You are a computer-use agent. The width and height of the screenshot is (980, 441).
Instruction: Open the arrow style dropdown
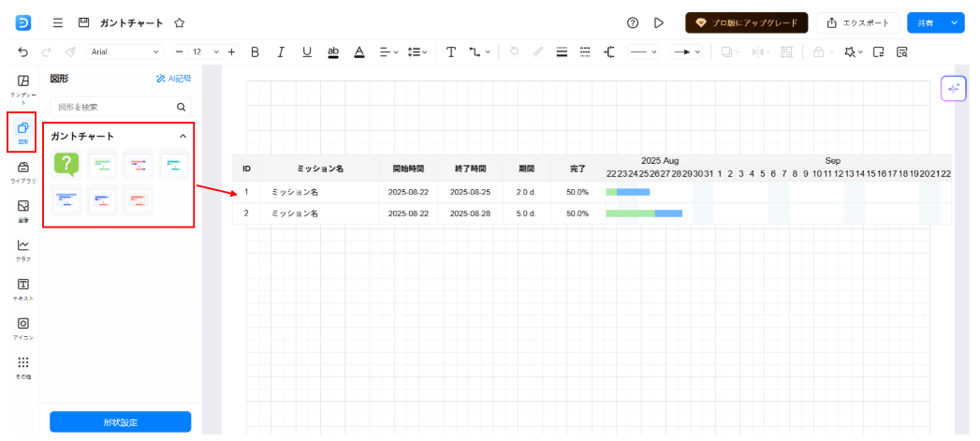687,52
